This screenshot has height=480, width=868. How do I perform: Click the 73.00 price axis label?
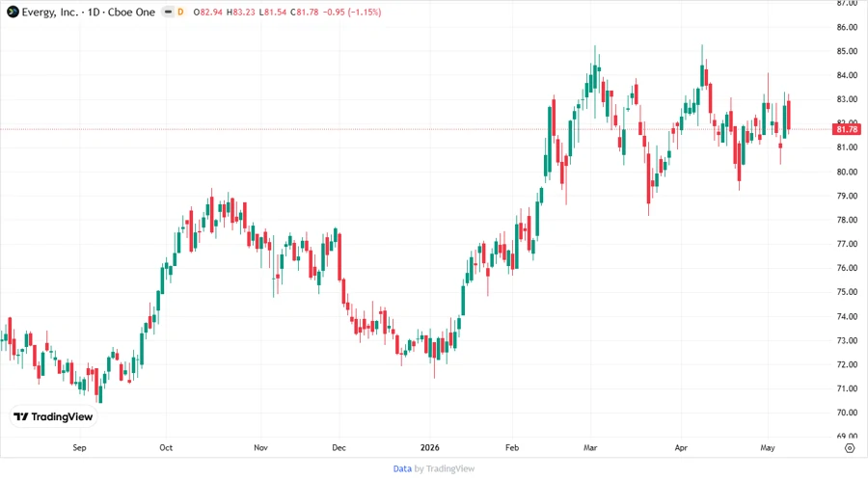(x=847, y=340)
